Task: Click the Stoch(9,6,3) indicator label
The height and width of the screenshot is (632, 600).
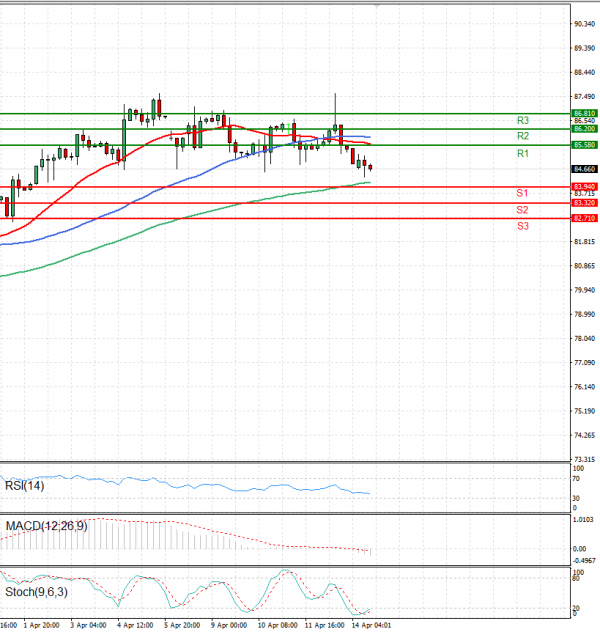Action: (x=36, y=592)
